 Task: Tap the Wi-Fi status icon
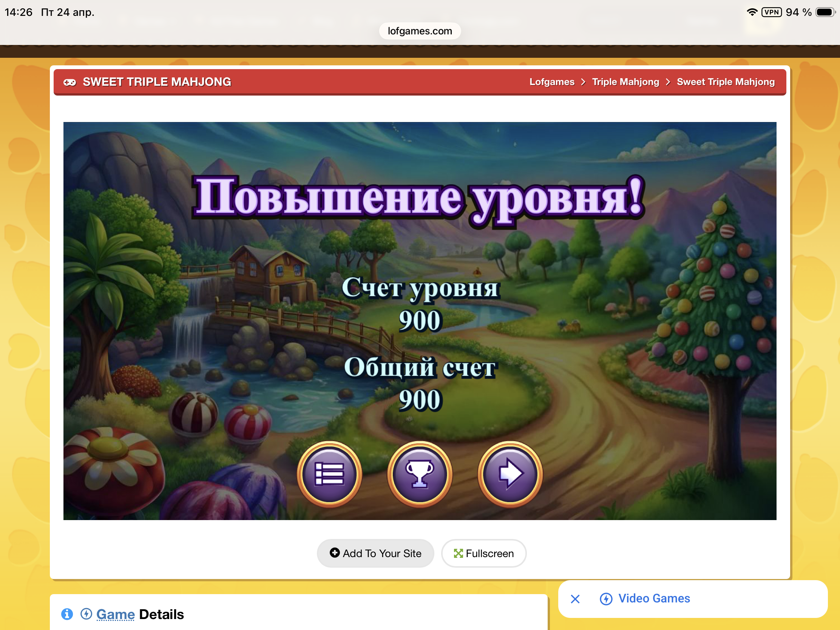click(x=752, y=12)
